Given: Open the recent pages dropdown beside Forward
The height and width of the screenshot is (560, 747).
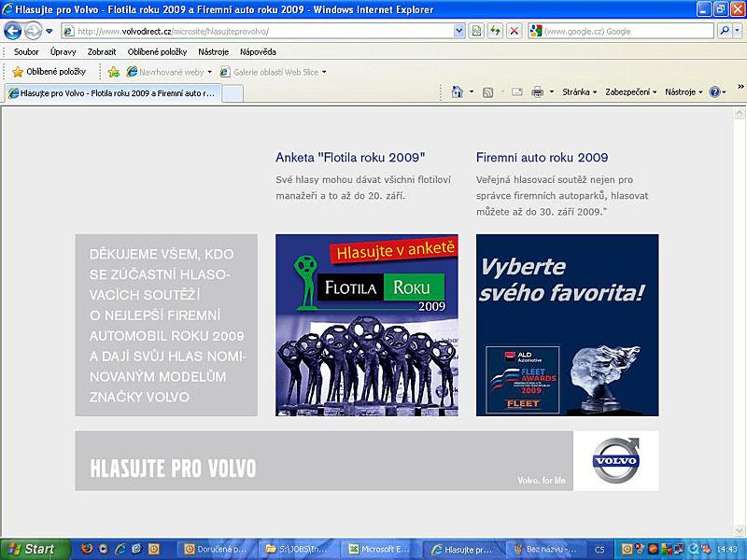Looking at the screenshot, I should click(x=49, y=32).
